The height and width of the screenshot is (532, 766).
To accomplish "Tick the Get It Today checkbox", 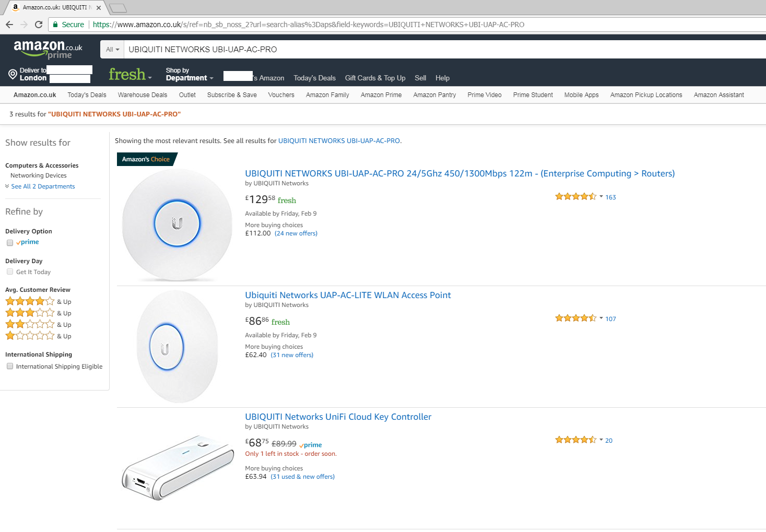I will 10,271.
